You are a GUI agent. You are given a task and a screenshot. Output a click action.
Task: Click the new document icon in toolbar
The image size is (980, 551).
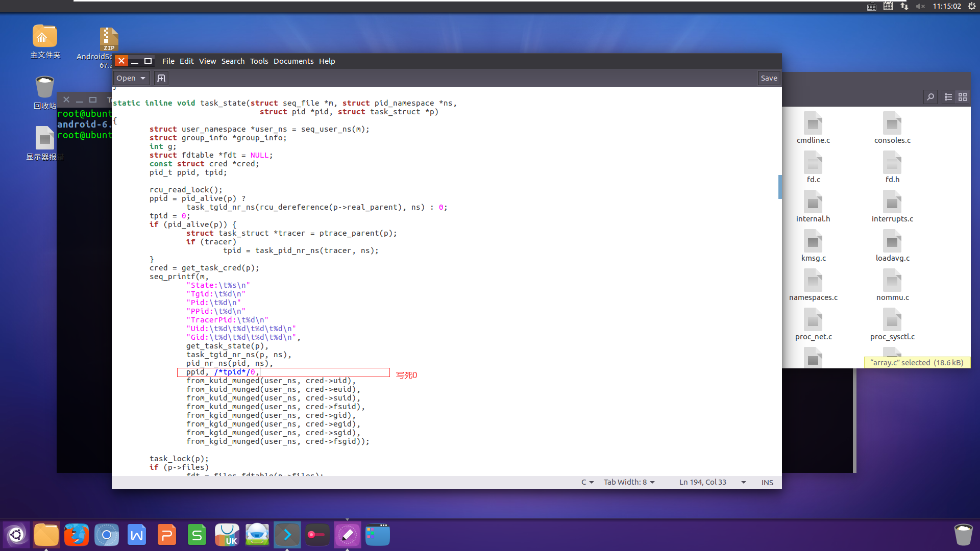tap(161, 78)
